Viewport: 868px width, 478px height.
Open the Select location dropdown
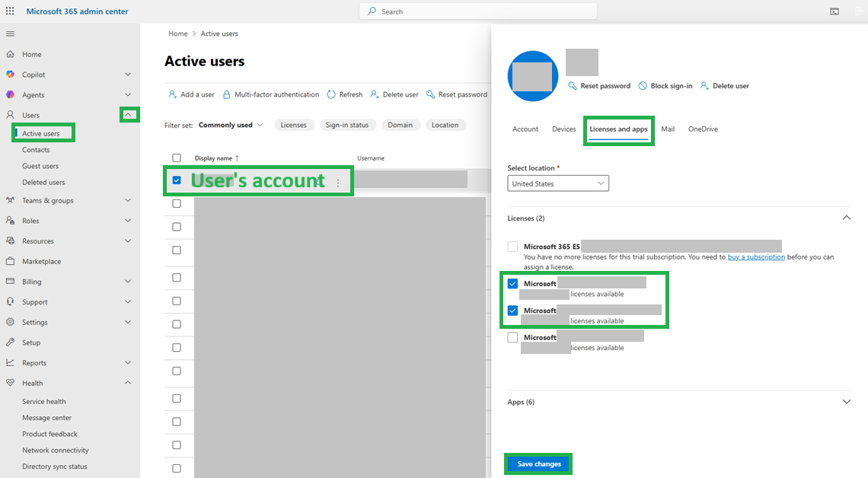pyautogui.click(x=558, y=183)
